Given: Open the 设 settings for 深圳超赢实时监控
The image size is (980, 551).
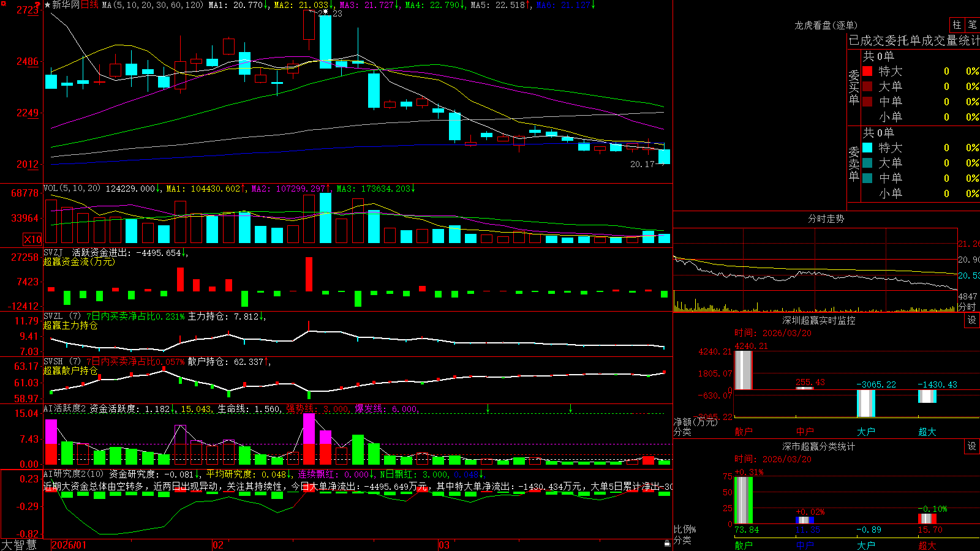Looking at the screenshot, I should [x=972, y=320].
